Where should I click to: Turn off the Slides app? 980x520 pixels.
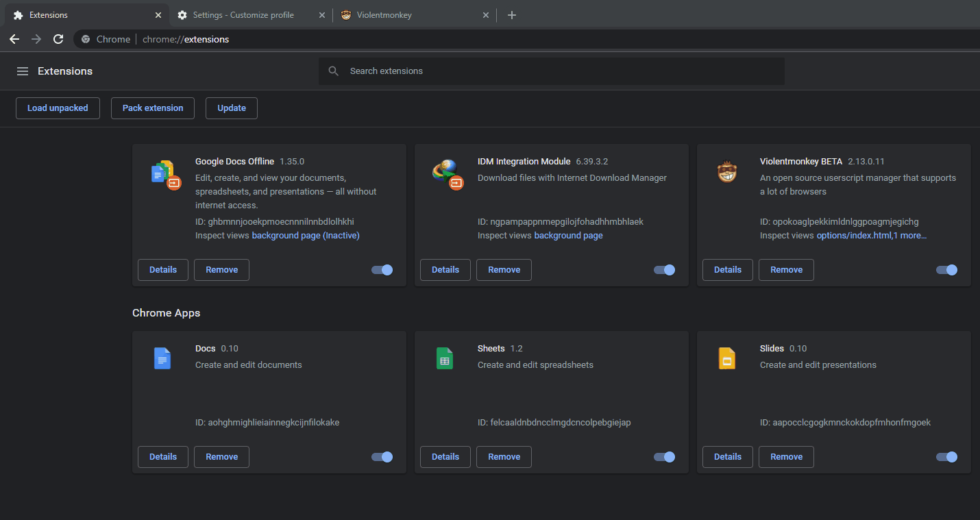click(947, 457)
